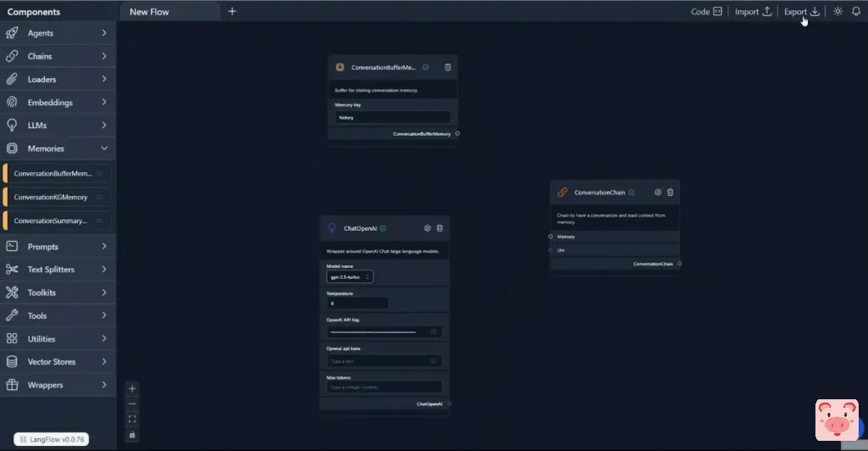
Task: Expand the Chains component category
Action: tap(58, 57)
